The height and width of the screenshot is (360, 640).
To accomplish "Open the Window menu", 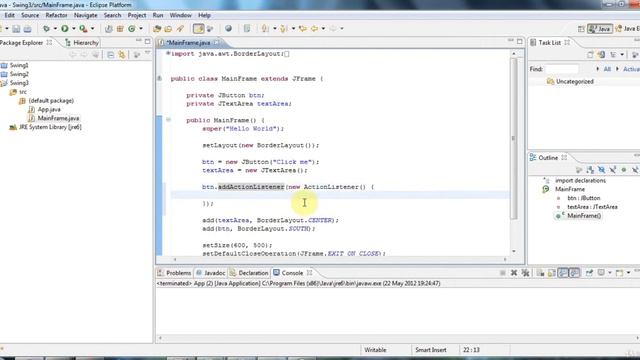I will (x=180, y=15).
